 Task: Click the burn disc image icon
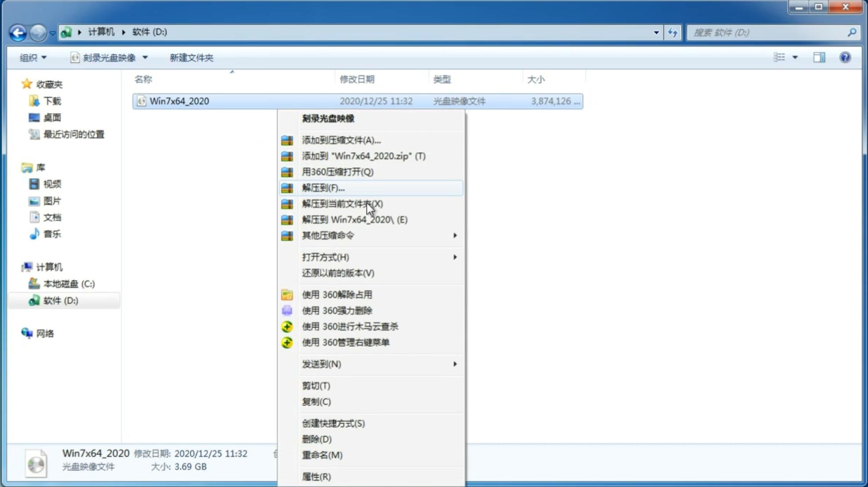point(329,118)
